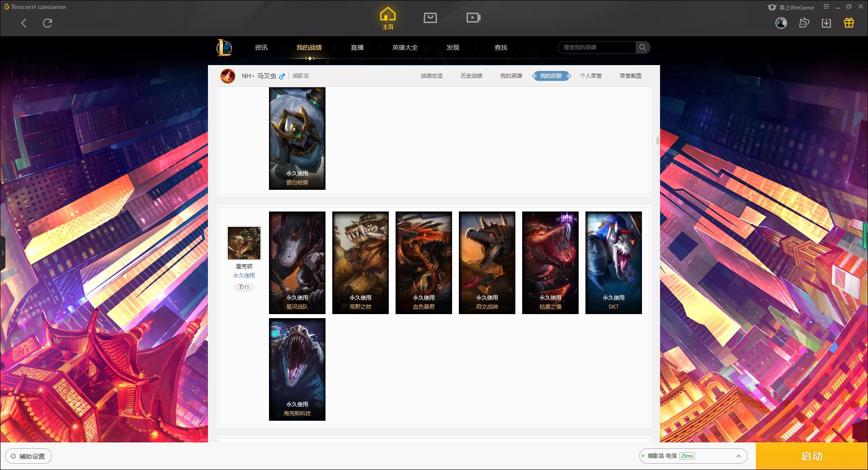Refresh the page with the reload icon
The image size is (868, 470).
point(47,23)
